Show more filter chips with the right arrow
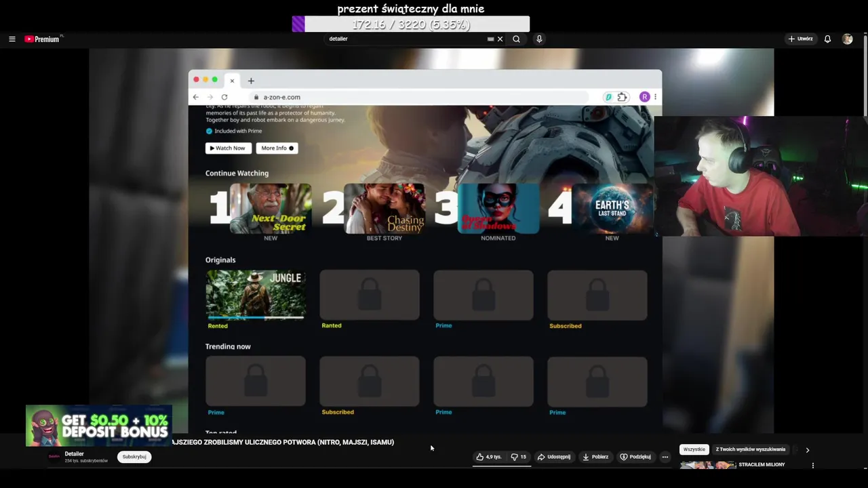This screenshot has height=488, width=868. (x=807, y=450)
